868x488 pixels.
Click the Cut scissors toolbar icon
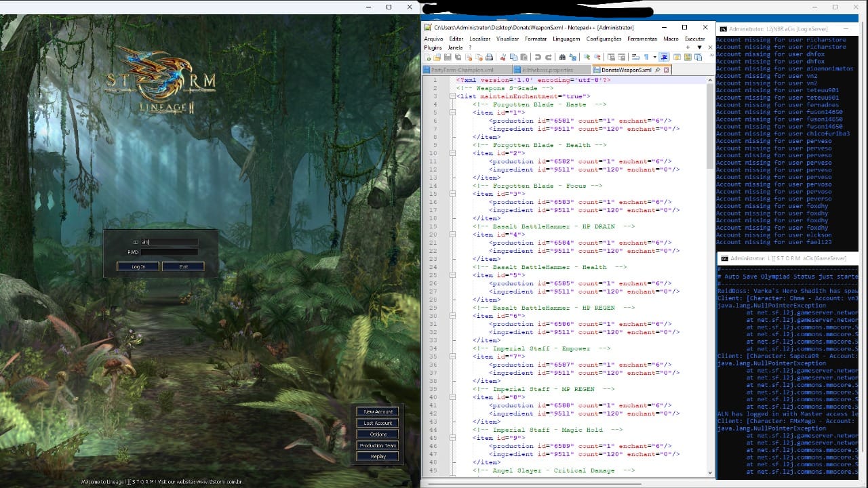[x=503, y=57]
